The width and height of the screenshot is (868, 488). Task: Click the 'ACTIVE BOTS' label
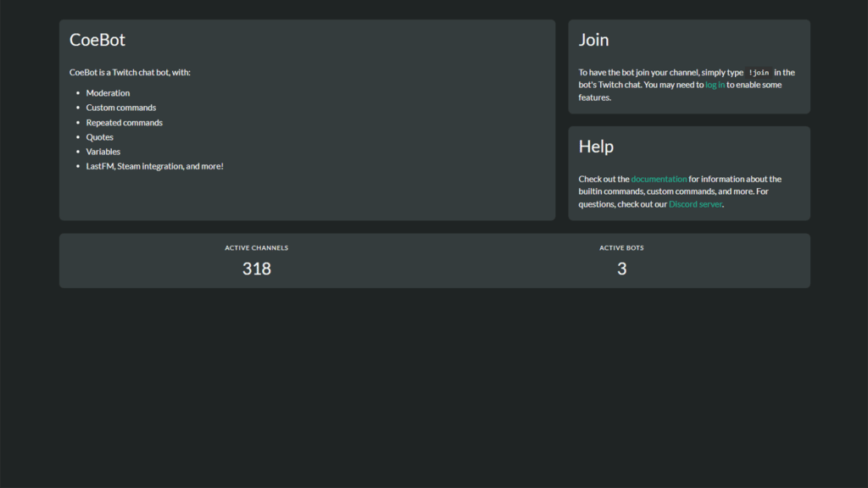tap(621, 248)
